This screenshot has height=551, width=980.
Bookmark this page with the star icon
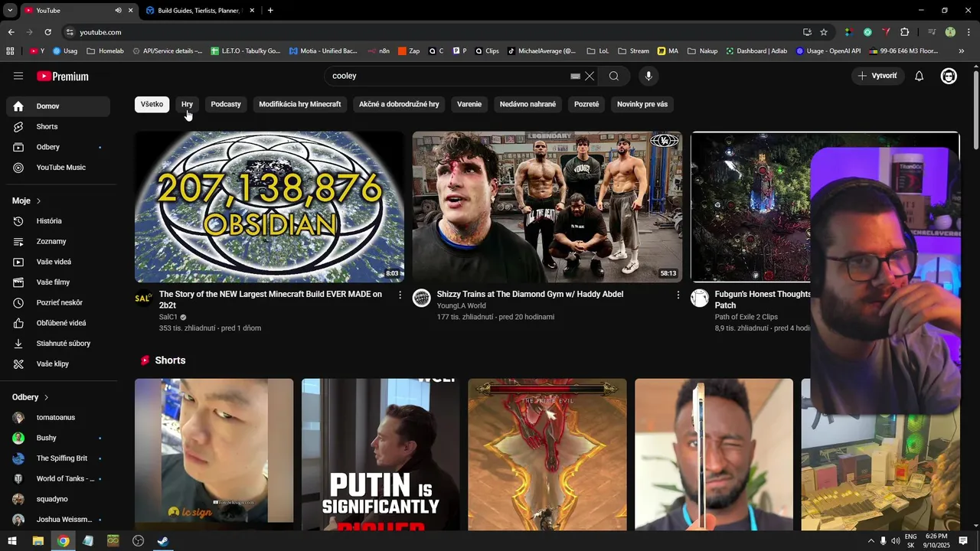click(x=824, y=32)
